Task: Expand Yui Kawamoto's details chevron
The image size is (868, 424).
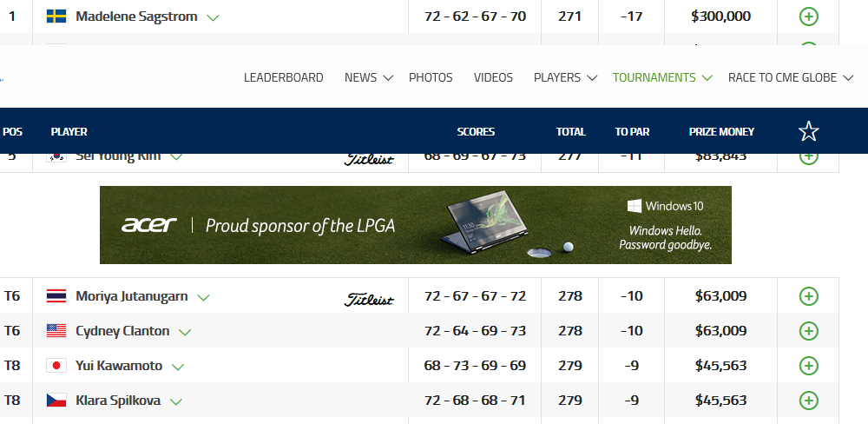Action: click(178, 367)
